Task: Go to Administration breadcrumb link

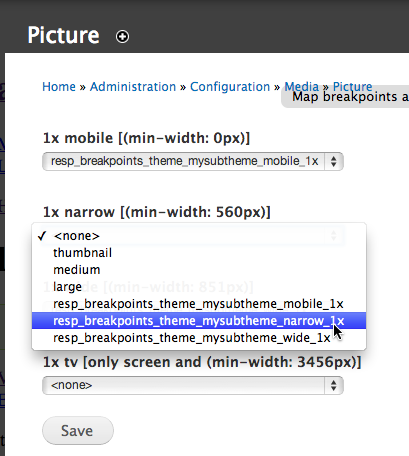Action: click(133, 87)
